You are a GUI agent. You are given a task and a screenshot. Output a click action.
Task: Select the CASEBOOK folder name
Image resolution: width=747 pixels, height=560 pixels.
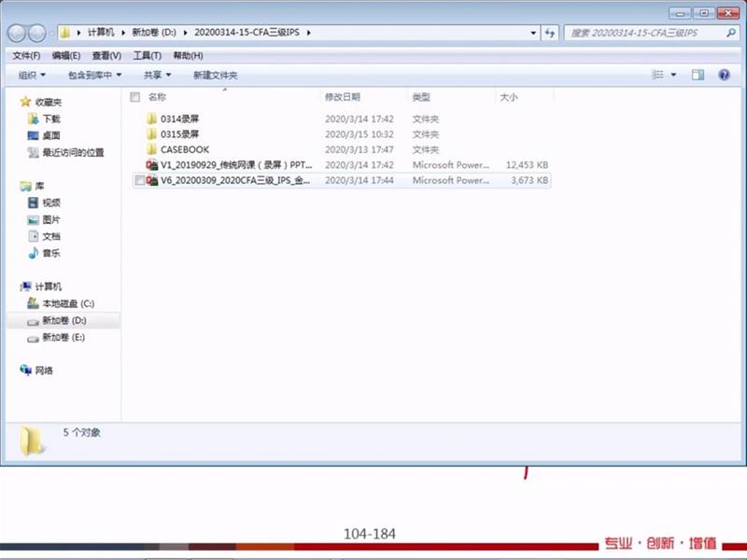point(185,149)
